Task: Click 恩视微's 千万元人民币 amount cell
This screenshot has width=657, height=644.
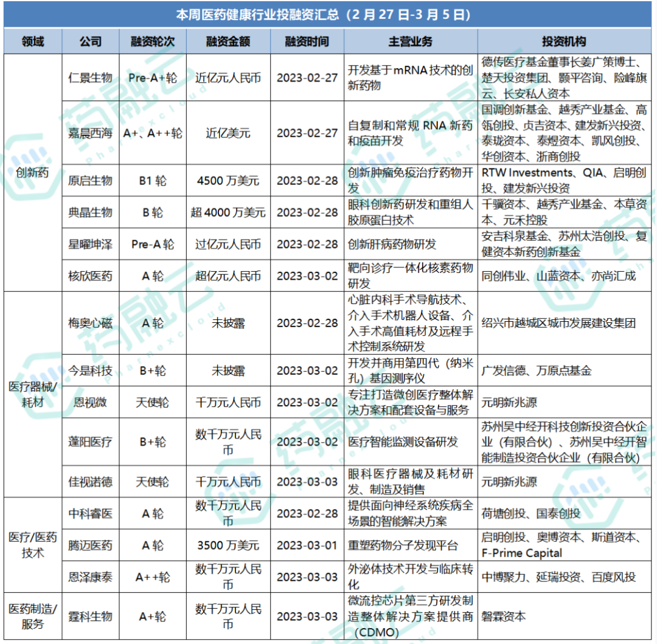Action: [228, 403]
